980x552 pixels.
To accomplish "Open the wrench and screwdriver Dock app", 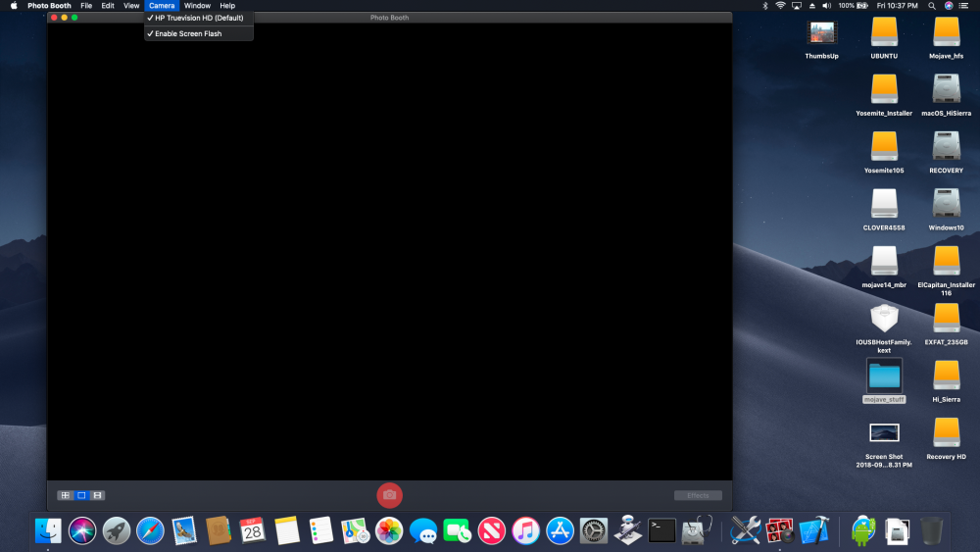I will tap(746, 530).
